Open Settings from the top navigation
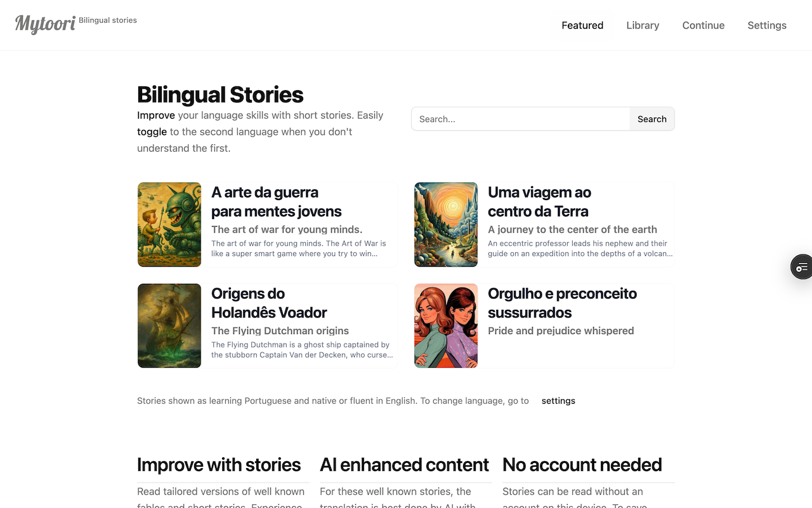The width and height of the screenshot is (812, 508). 767,25
